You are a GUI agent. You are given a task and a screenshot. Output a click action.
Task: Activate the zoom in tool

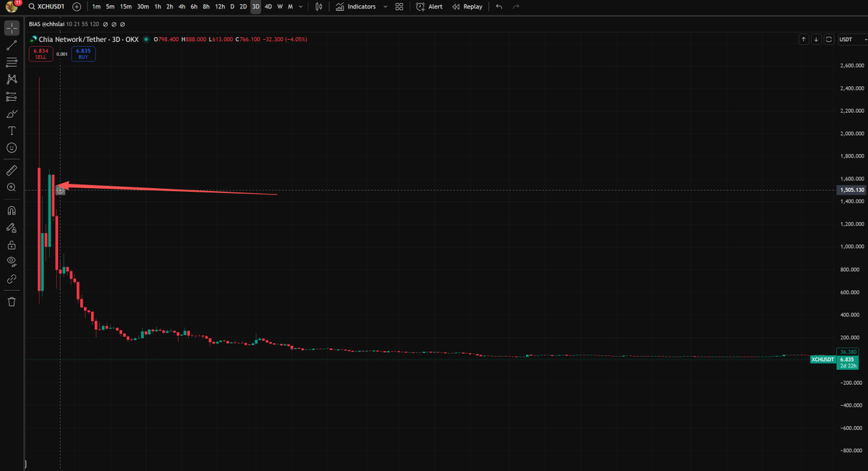12,187
